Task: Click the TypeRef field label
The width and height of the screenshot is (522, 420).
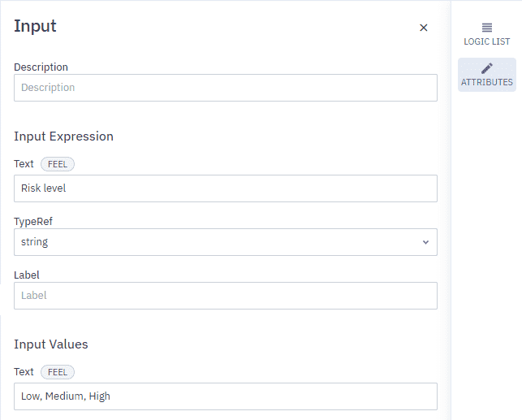Action: [x=33, y=222]
